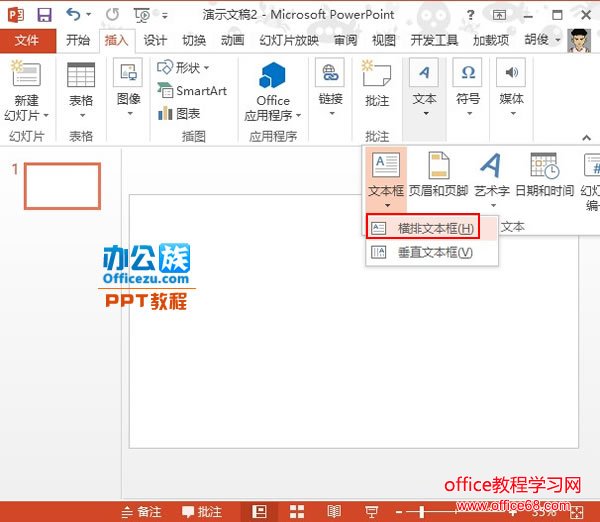Click the zoom slider handle
The image size is (600, 522).
422,512
